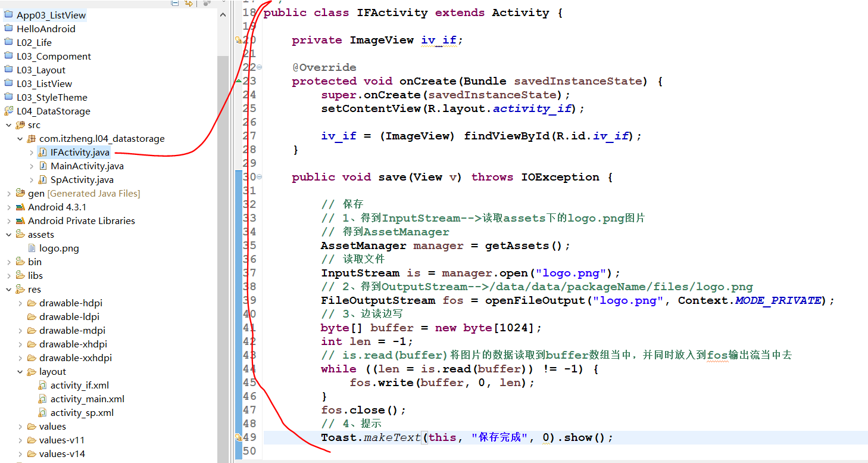Expand the IFActivity.java node

click(x=31, y=153)
